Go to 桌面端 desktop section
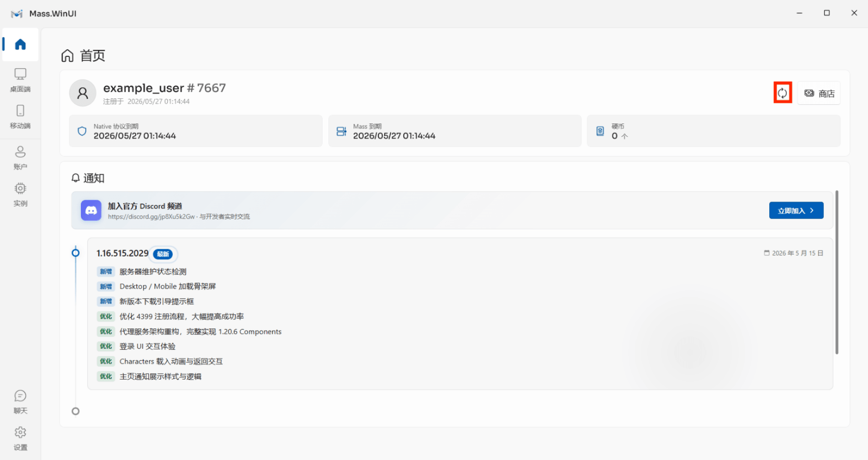 tap(20, 80)
